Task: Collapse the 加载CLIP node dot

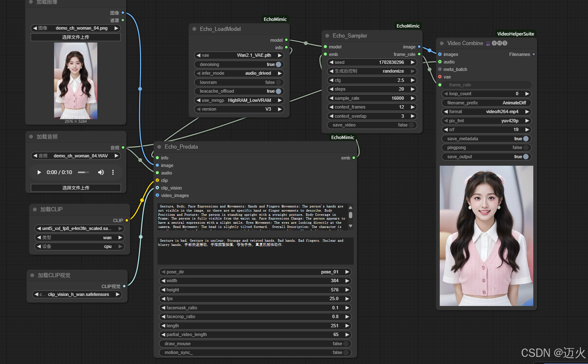Action: [x=35, y=210]
